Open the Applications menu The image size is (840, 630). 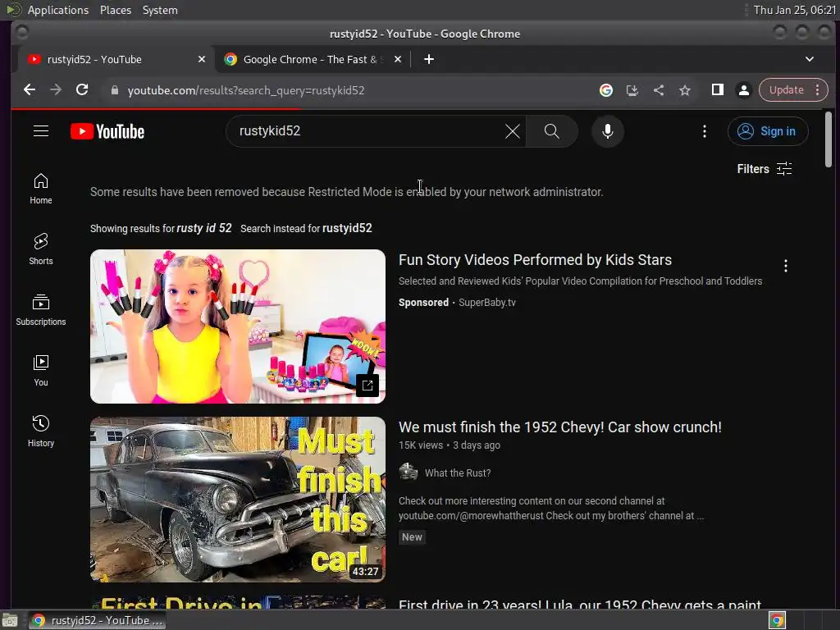58,10
